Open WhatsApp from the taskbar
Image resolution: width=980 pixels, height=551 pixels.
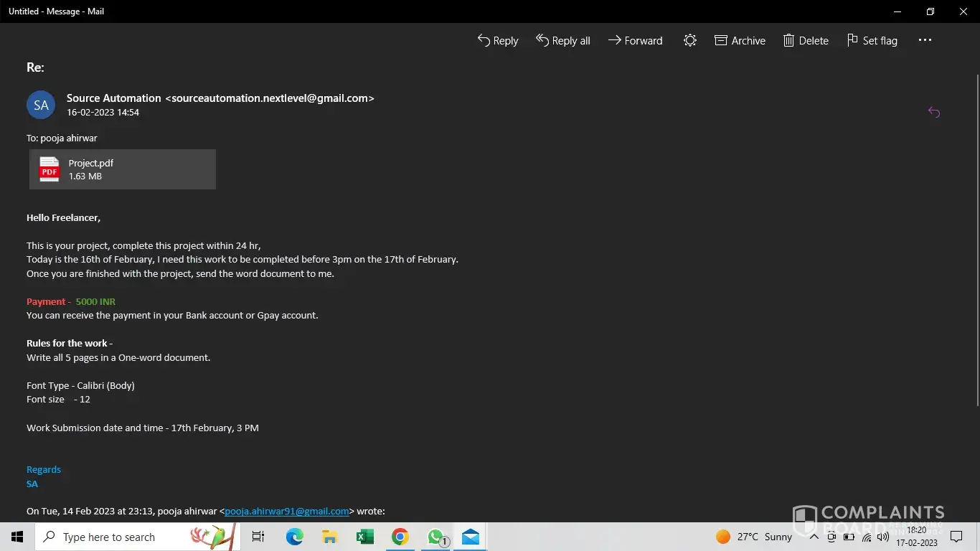(x=435, y=537)
